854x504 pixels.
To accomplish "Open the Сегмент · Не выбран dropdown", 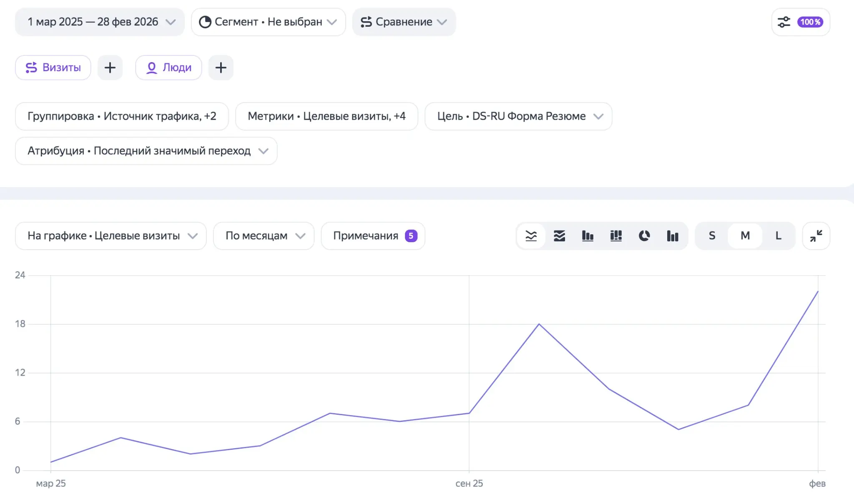I will click(268, 22).
